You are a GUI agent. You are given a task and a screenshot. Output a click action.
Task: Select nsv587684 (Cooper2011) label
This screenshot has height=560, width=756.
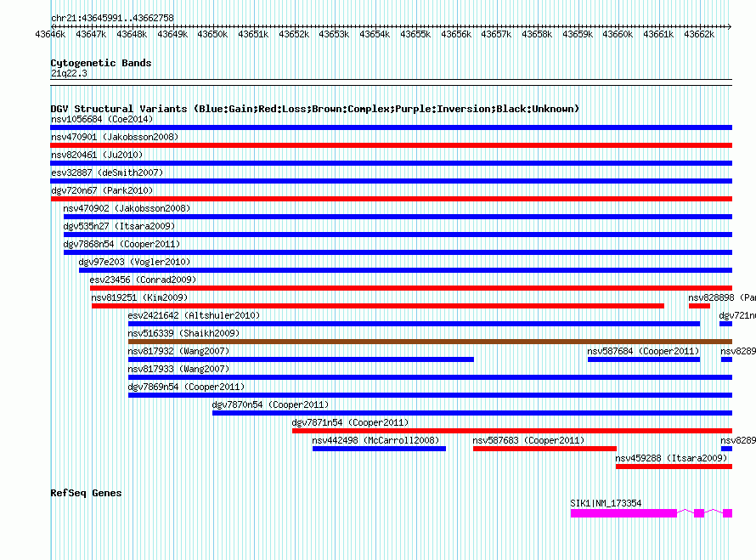click(x=643, y=351)
